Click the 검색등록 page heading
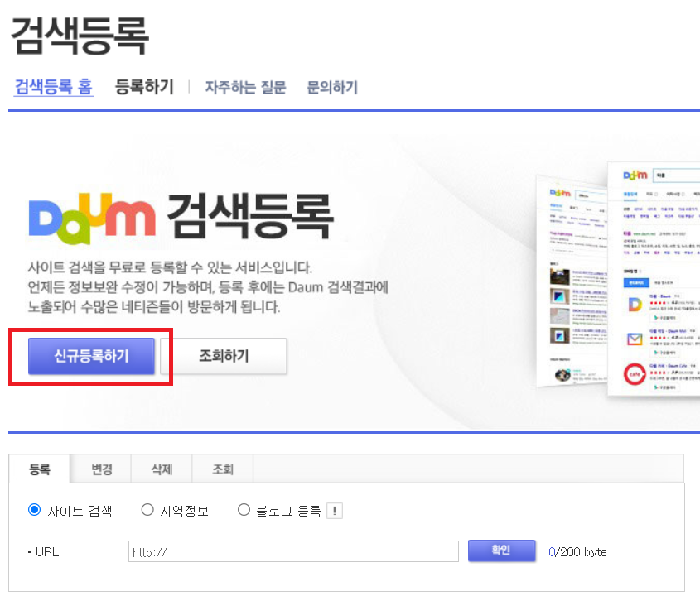The image size is (700, 601). tap(80, 36)
